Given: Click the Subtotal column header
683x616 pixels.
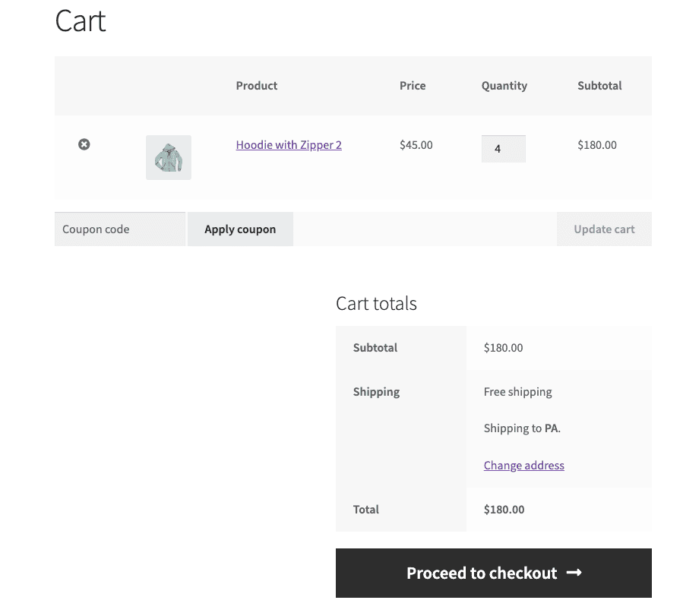Looking at the screenshot, I should 599,86.
